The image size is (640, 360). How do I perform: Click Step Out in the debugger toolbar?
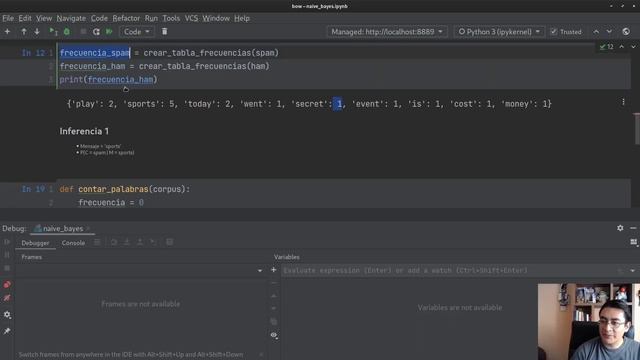point(140,242)
